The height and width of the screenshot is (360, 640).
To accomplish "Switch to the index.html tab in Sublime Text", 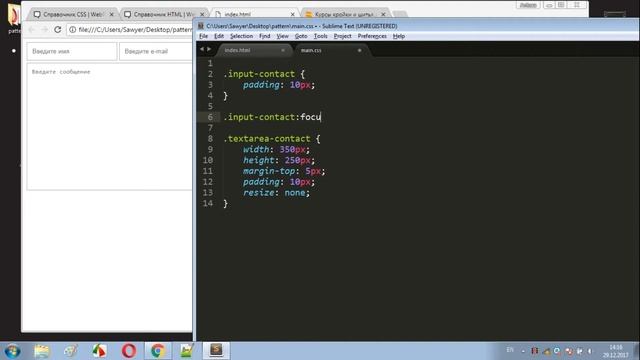I will pos(238,50).
